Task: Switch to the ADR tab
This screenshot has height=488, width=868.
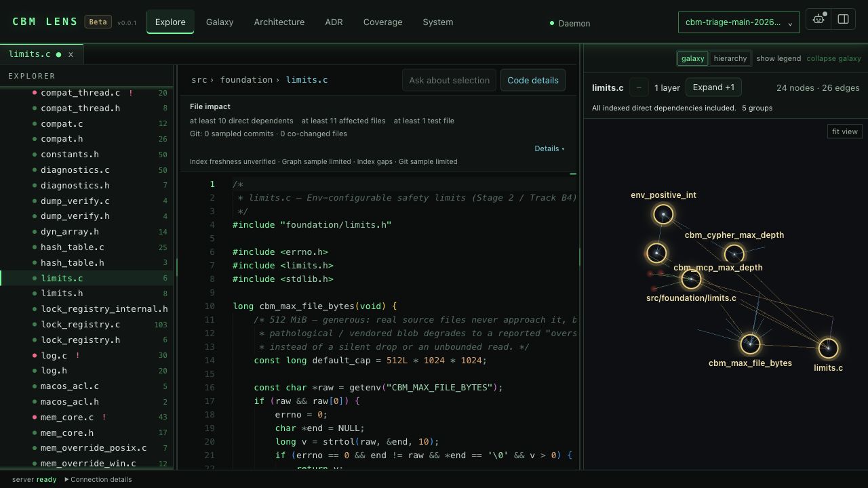Action: [x=334, y=22]
